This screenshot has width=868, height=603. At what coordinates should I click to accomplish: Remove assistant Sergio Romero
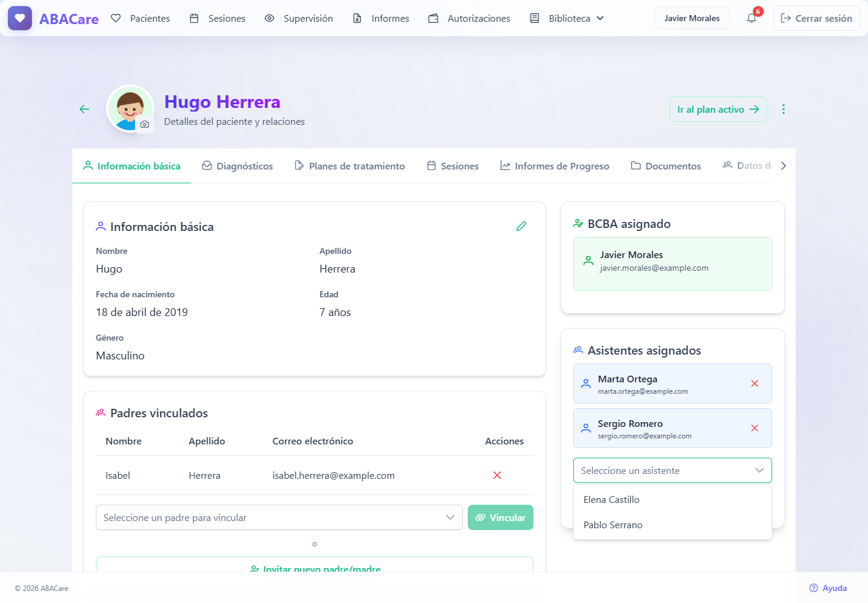tap(755, 428)
